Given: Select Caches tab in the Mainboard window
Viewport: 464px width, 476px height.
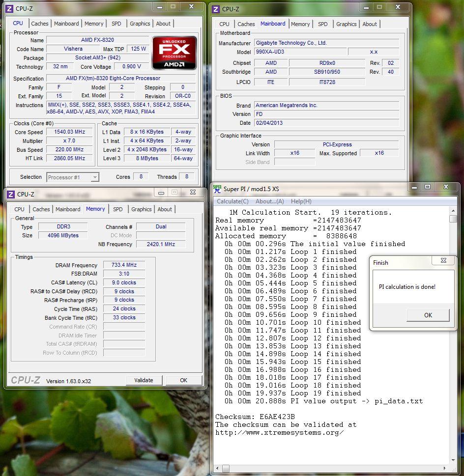Looking at the screenshot, I should pyautogui.click(x=246, y=24).
